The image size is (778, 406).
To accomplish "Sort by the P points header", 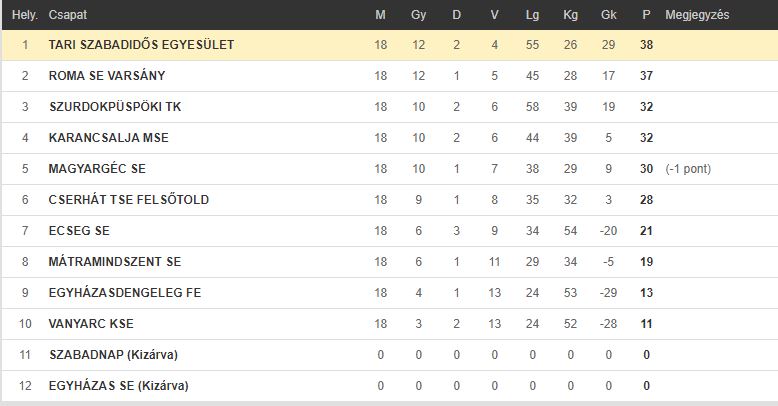I will tap(646, 15).
